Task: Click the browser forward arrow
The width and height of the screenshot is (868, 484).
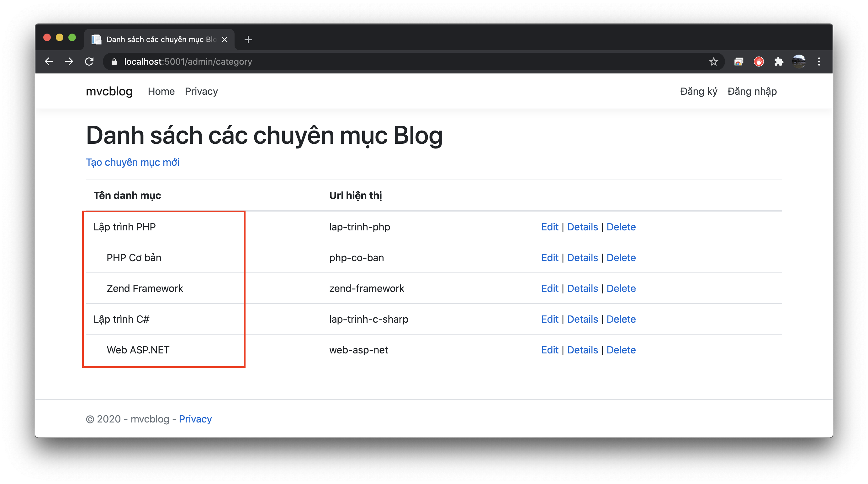Action: (69, 62)
